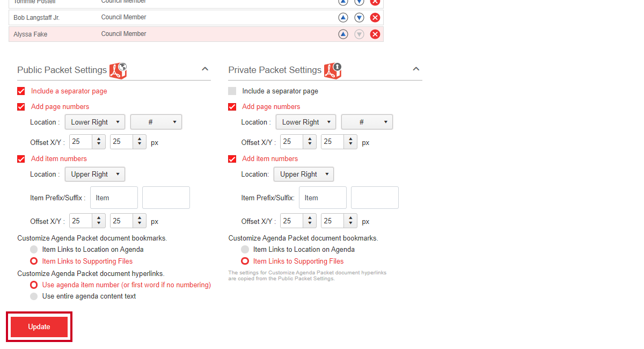Click the Update button
Viewport: 644px width, 349px height.
[x=39, y=327]
